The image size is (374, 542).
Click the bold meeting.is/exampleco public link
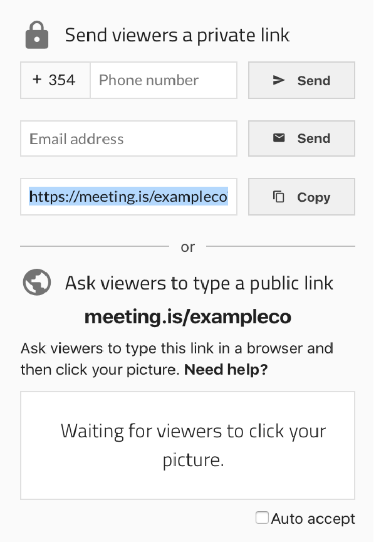point(188,316)
